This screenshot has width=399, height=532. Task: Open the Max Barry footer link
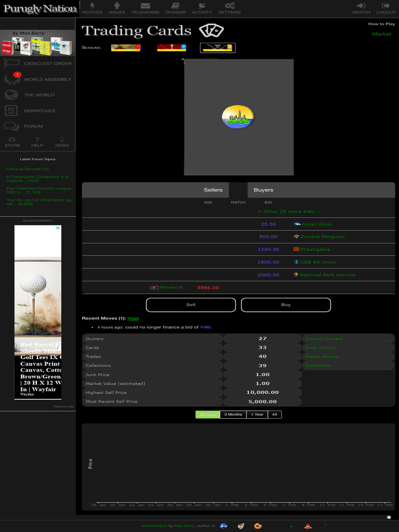(x=184, y=526)
